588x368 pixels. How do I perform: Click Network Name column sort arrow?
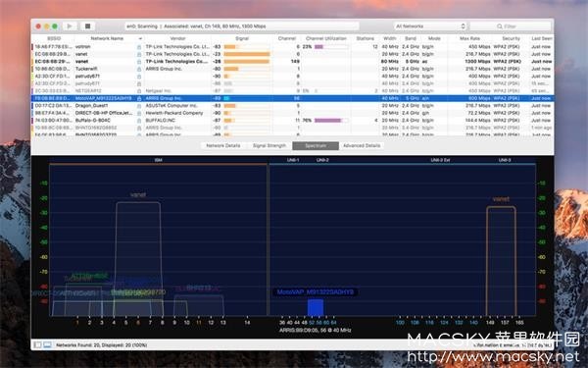[x=140, y=38]
